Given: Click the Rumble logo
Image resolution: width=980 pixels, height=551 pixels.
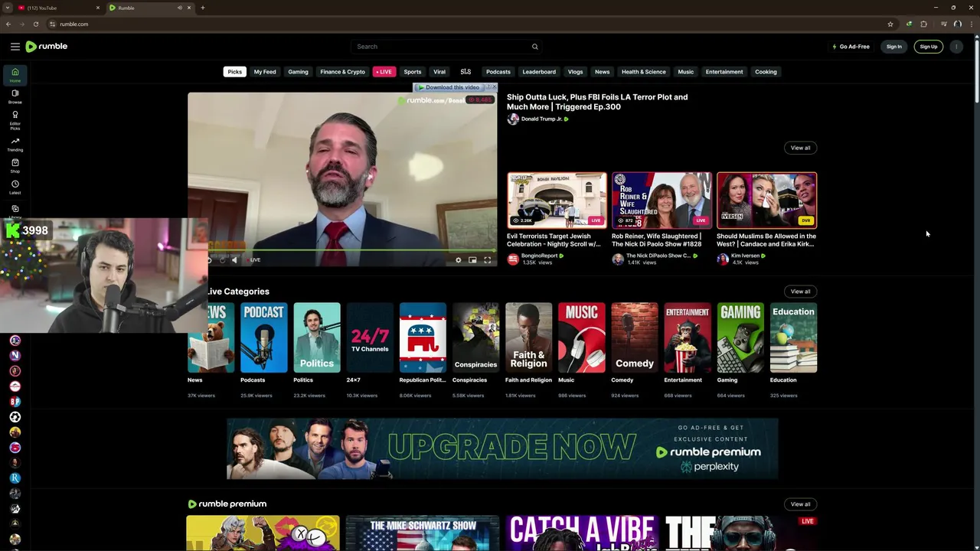Looking at the screenshot, I should tap(47, 47).
